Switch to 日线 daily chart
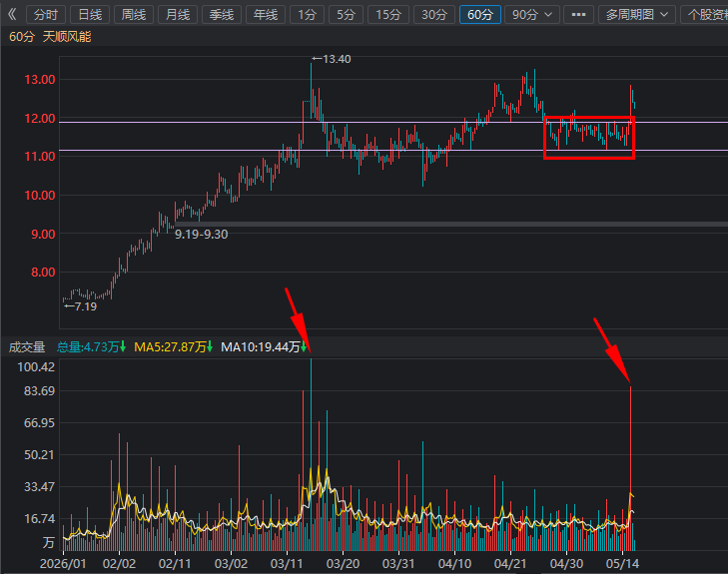Screen dimensions: 728x574 point(90,15)
